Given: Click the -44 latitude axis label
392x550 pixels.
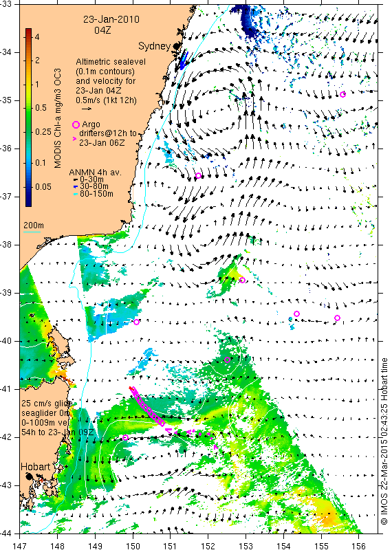Looking at the screenshot, I should click(x=6, y=533).
